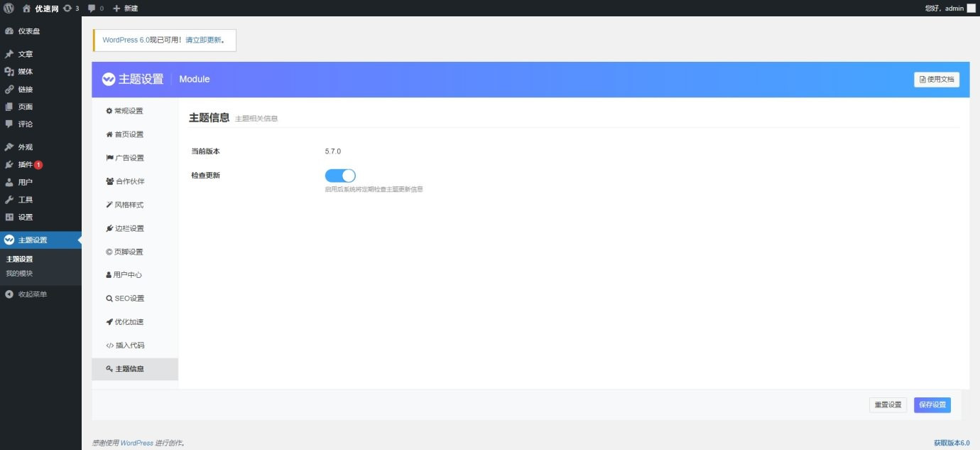Click 请立即更新 update now link
Screen dimensions: 980x450
pos(203,41)
